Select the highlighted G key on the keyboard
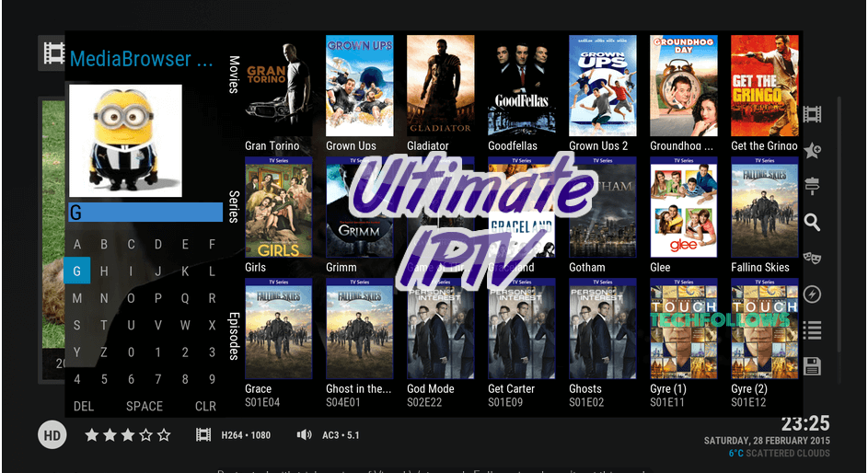This screenshot has height=473, width=868. [x=77, y=271]
